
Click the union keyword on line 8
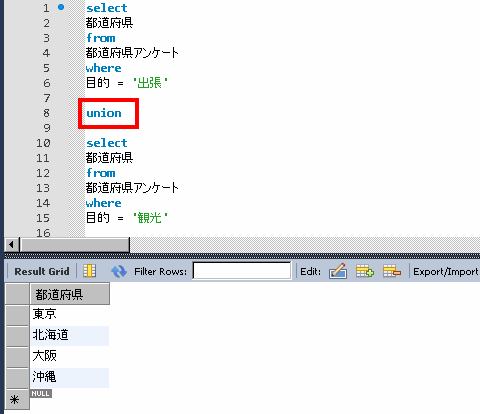(104, 113)
